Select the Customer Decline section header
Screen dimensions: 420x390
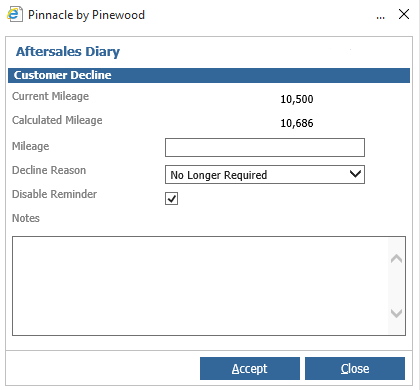[x=209, y=75]
